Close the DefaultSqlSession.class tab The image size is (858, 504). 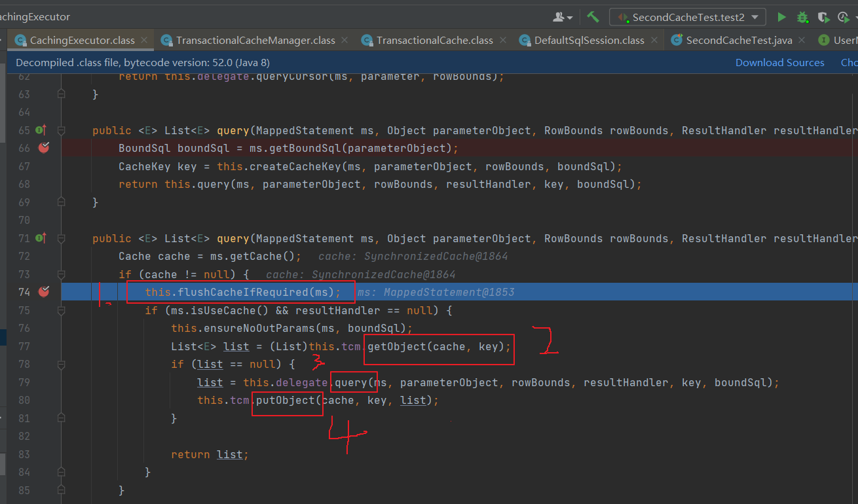656,40
